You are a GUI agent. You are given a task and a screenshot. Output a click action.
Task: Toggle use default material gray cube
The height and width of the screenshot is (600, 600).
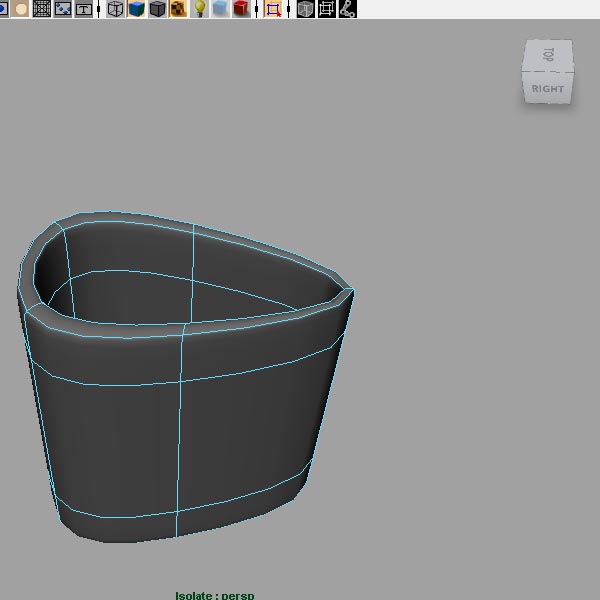tap(157, 8)
